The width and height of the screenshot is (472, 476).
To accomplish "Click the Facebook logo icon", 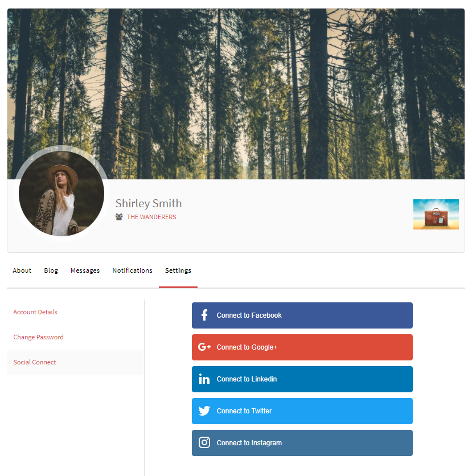I will pyautogui.click(x=204, y=315).
